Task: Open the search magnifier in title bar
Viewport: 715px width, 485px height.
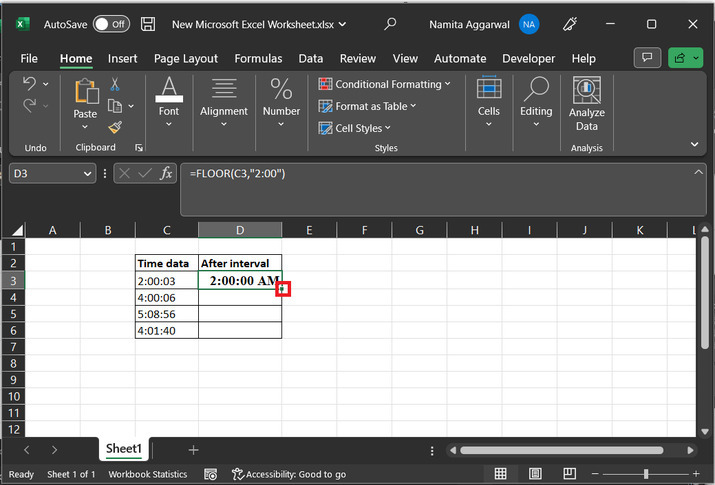Action: tap(390, 23)
